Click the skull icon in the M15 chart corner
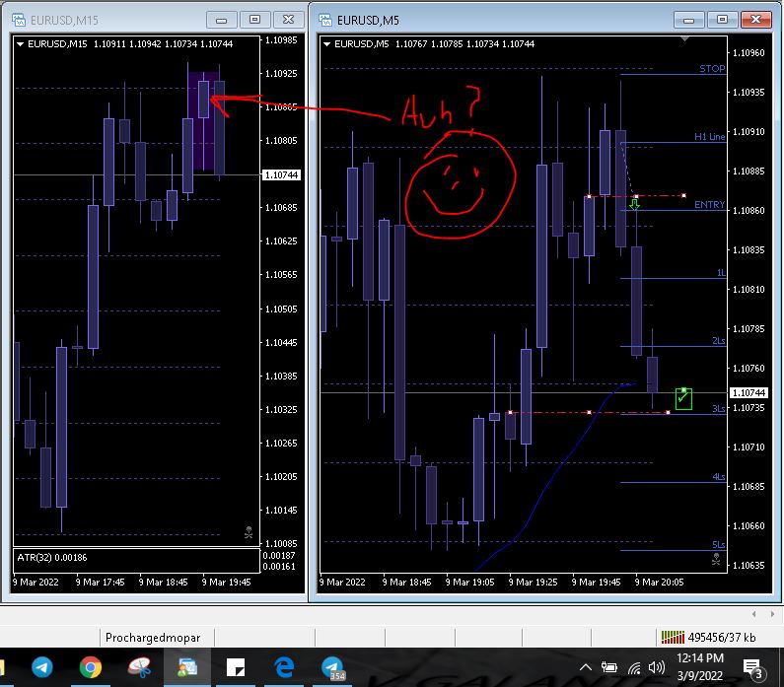This screenshot has width=784, height=687. (x=249, y=532)
